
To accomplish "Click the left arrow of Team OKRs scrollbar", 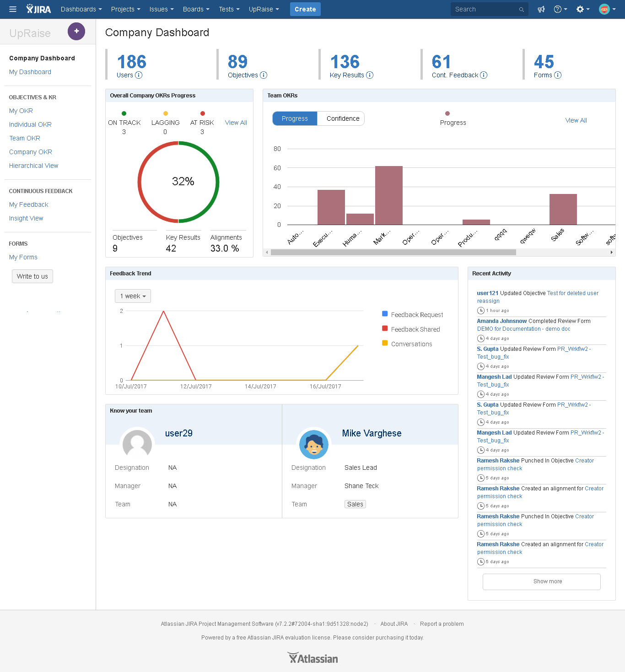I will point(267,253).
